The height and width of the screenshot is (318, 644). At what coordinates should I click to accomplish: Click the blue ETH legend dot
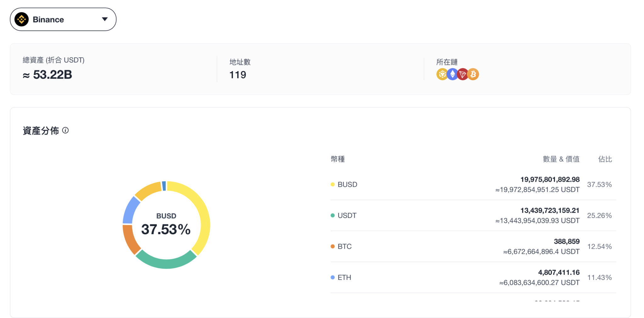pyautogui.click(x=333, y=277)
